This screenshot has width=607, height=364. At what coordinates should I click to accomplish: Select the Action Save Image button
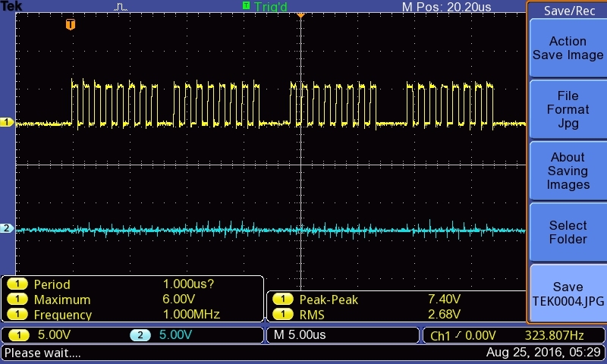(x=568, y=48)
